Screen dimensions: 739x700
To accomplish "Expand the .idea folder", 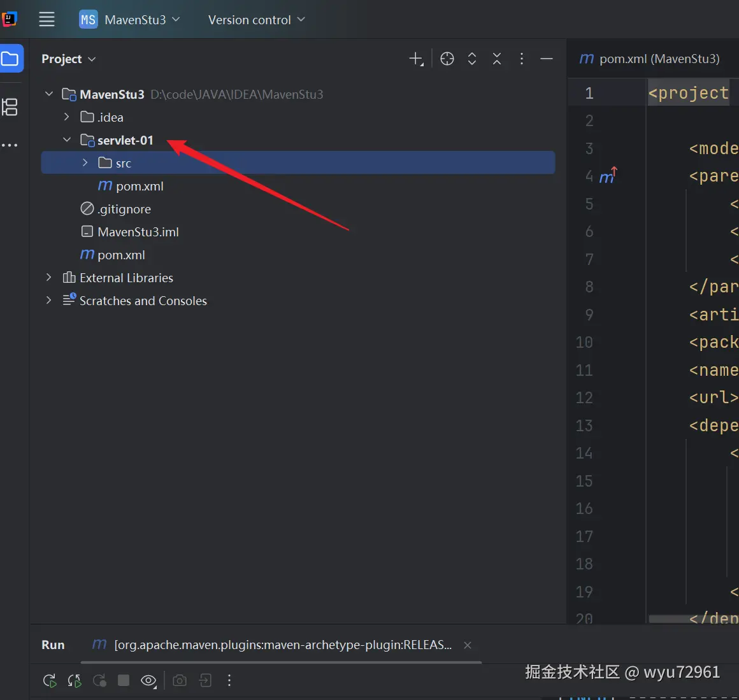I will (x=66, y=117).
